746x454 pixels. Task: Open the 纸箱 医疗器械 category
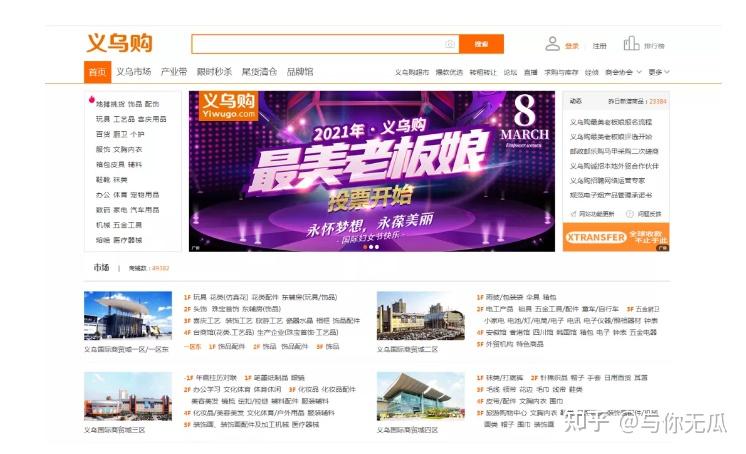[119, 240]
